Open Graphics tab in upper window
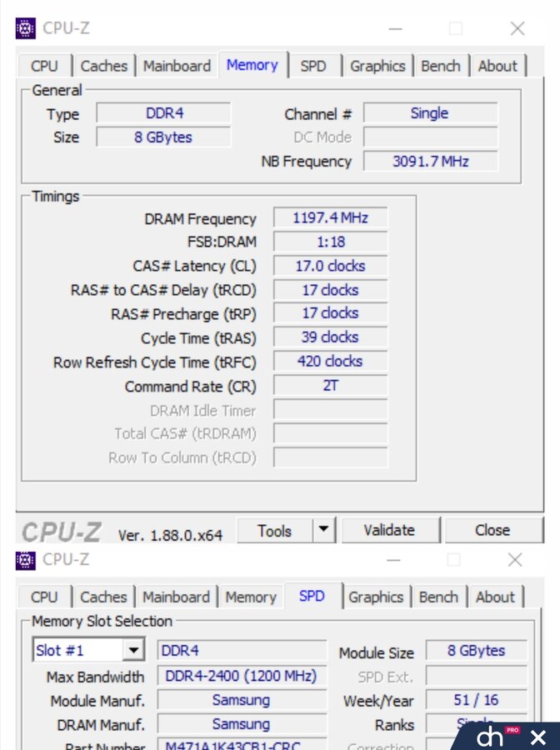This screenshot has height=750, width=560. click(377, 66)
